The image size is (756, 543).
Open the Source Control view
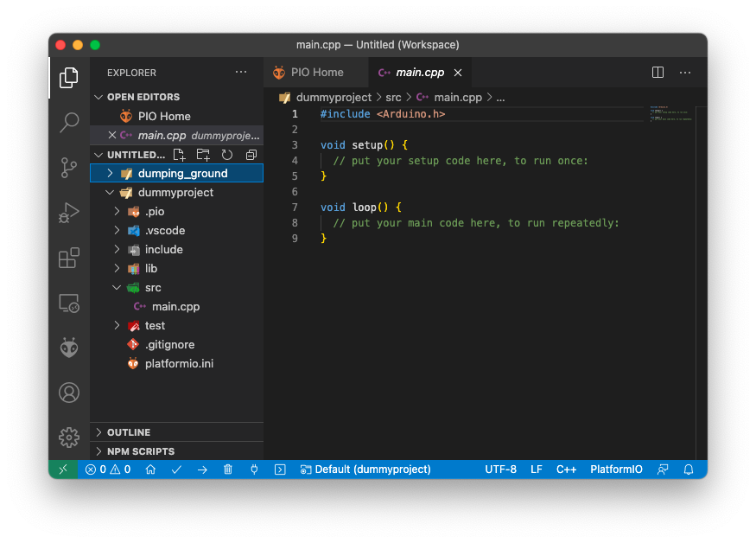[x=69, y=167]
